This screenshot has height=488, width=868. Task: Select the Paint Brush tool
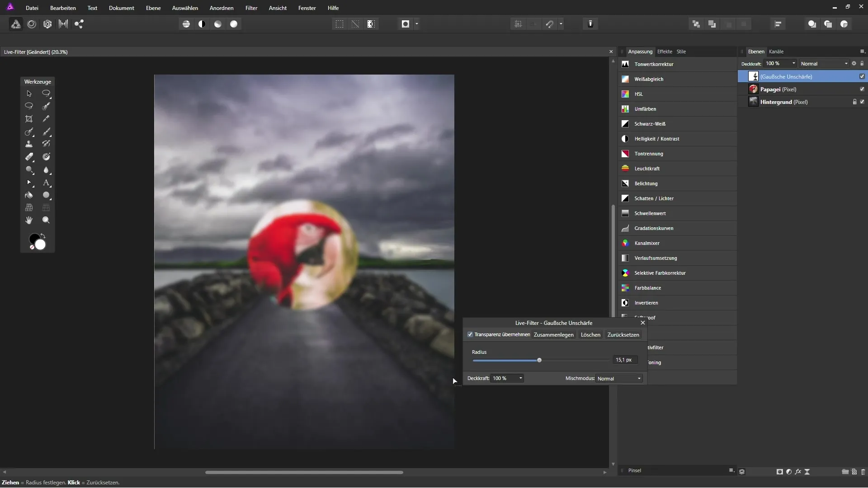46,131
